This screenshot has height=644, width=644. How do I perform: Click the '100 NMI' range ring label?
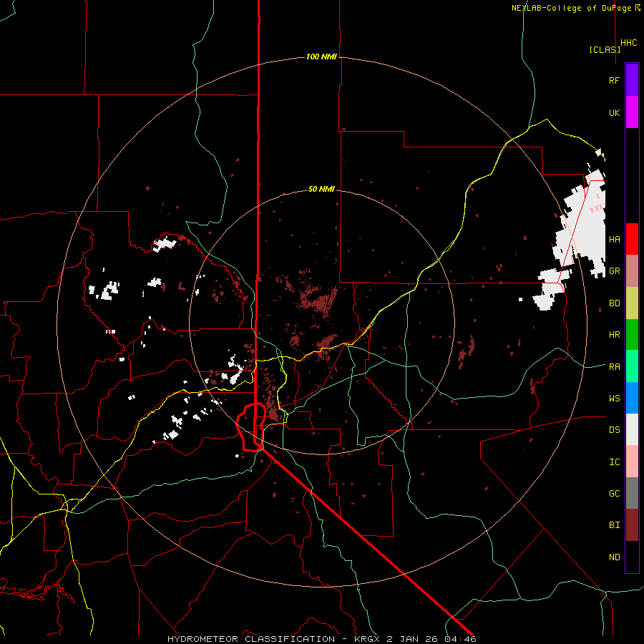321,57
